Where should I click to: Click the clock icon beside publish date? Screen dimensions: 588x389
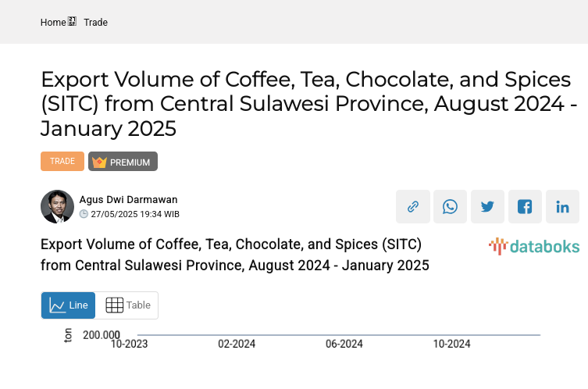pos(84,214)
